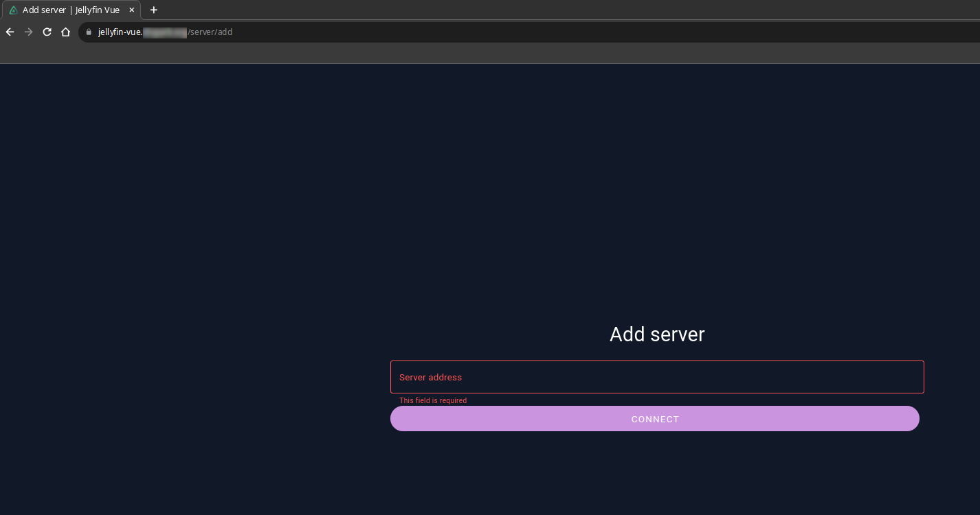This screenshot has width=980, height=515.
Task: Click the grayed-out forward navigation arrow
Action: pyautogui.click(x=27, y=32)
